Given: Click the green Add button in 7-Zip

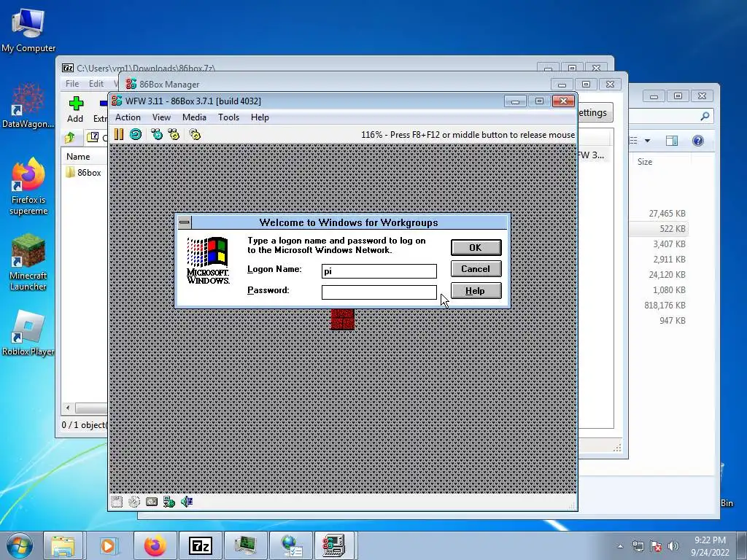Looking at the screenshot, I should tap(75, 109).
